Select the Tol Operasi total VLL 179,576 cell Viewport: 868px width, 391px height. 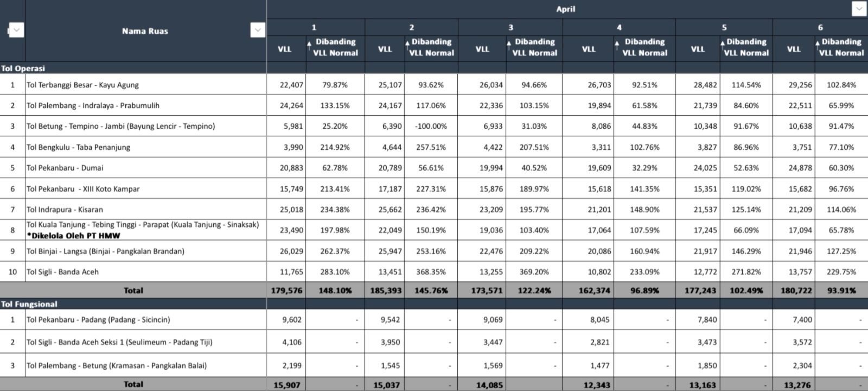(286, 291)
